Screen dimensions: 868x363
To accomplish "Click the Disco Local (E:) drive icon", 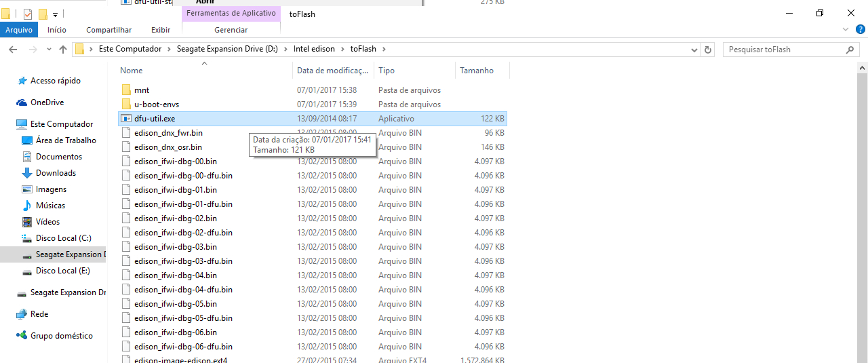I will [27, 271].
